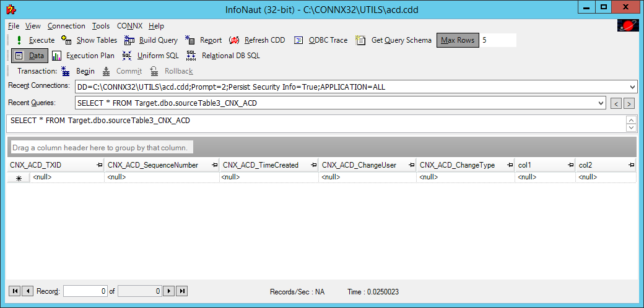Click the Time : 0.0250023 status text
The image size is (644, 308).
point(373,292)
